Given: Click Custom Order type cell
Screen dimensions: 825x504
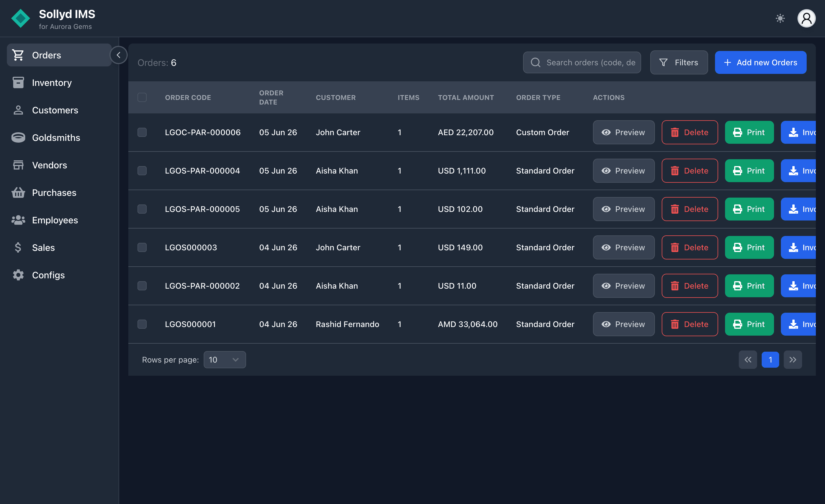Looking at the screenshot, I should coord(543,133).
